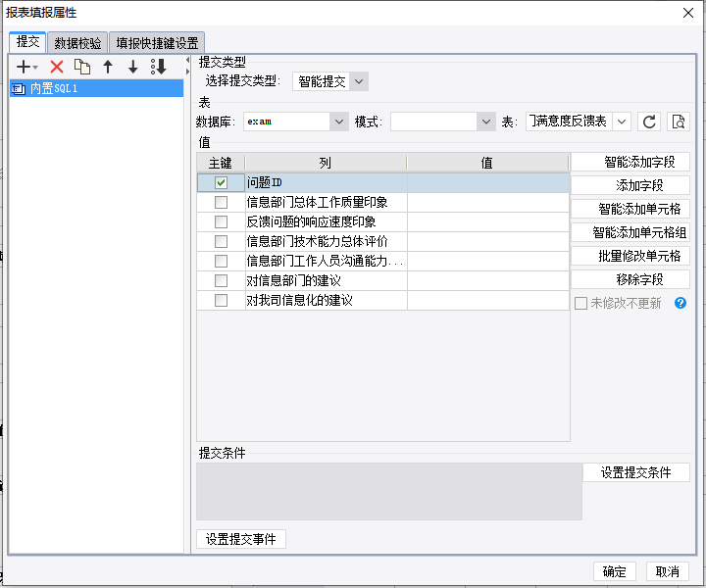This screenshot has width=706, height=588.
Task: Click the 设置提交事件 button
Action: coord(241,539)
